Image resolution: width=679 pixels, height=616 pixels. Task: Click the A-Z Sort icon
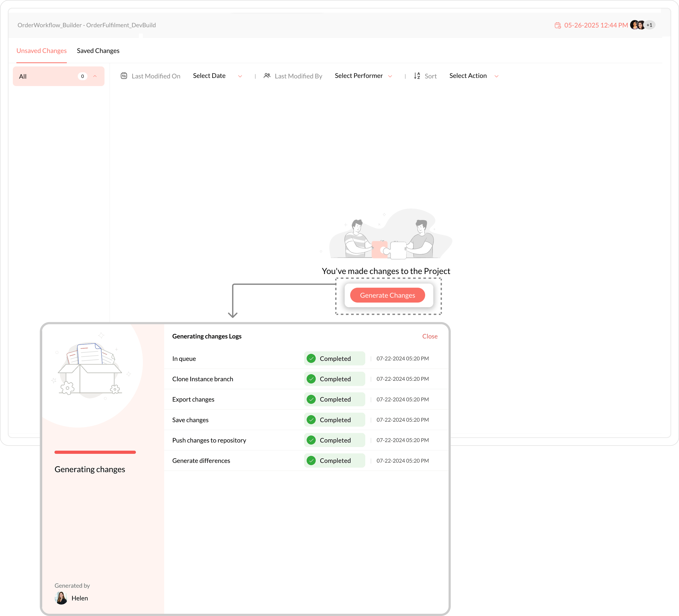click(417, 76)
